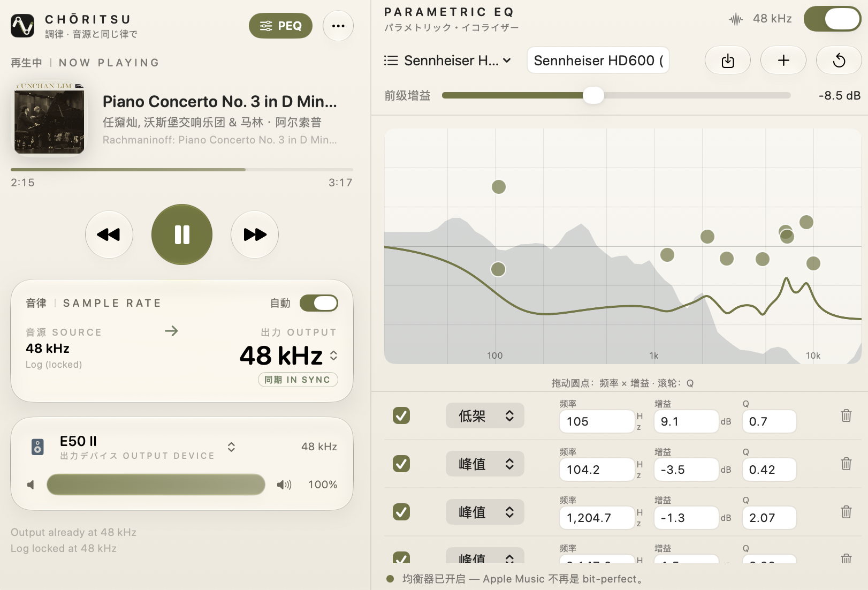Skip ahead with the fast-forward button
The image size is (868, 590).
tap(255, 235)
